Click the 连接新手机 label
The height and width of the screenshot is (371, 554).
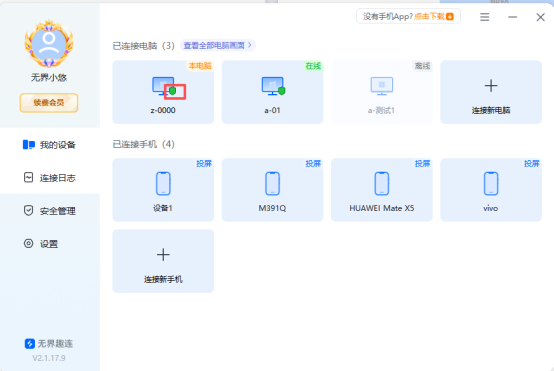pyautogui.click(x=163, y=279)
